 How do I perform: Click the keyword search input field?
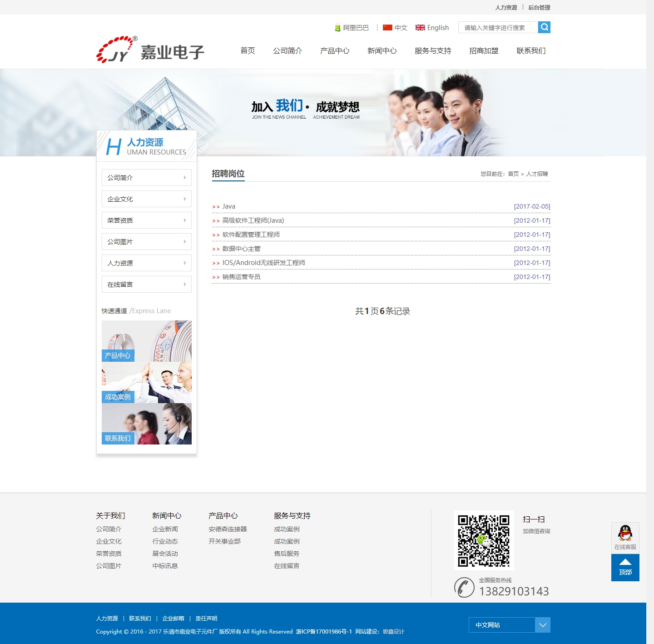(498, 28)
